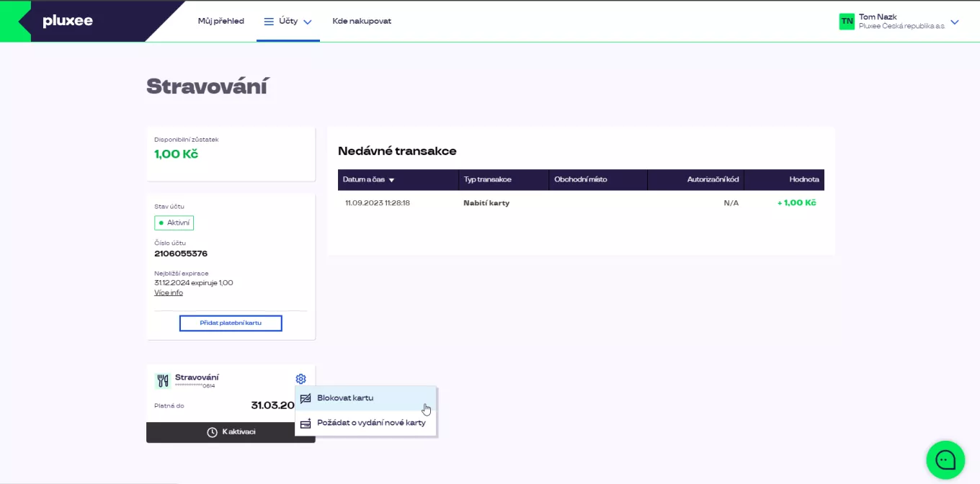Expand the Účty dropdown chevron
This screenshot has height=484, width=980.
tap(308, 22)
